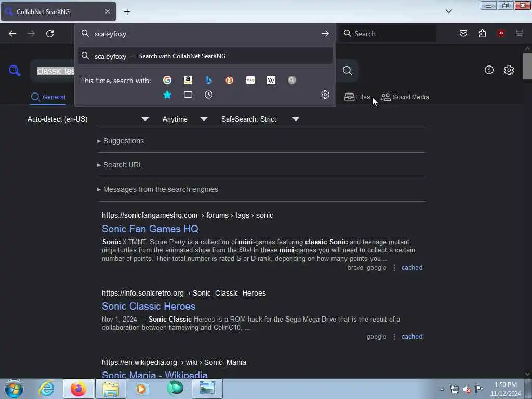Search with eBay engine icon
532x399 pixels.
[250, 80]
